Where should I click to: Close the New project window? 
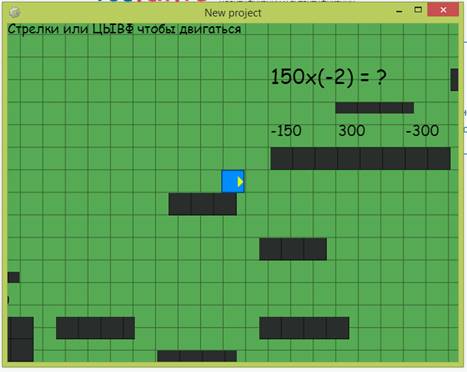(x=443, y=10)
